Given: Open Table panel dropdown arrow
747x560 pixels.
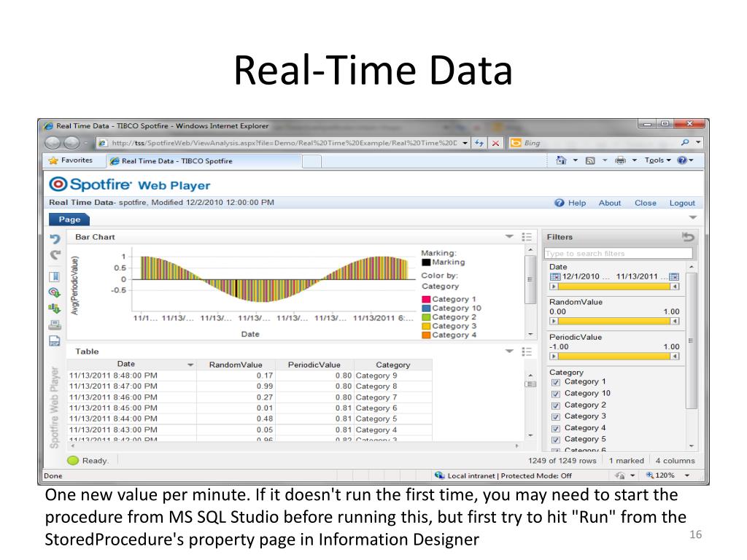Looking at the screenshot, I should 509,351.
